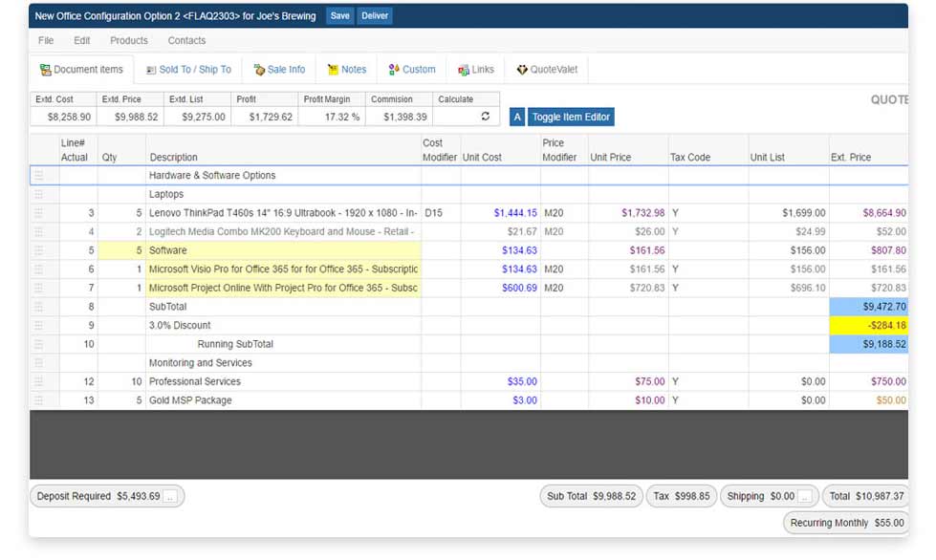This screenshot has width=936, height=560.
Task: Click the Deposit Required ellipsis button
Action: pyautogui.click(x=170, y=497)
